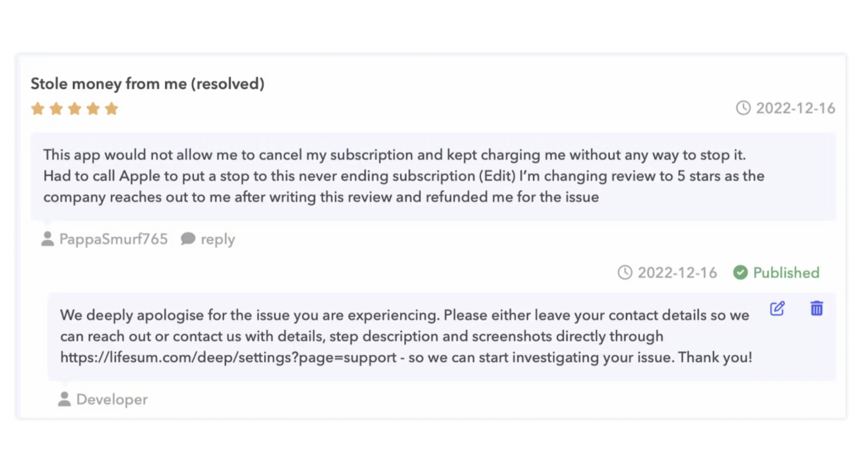The height and width of the screenshot is (462, 868).
Task: Click the user review text block
Action: click(433, 176)
